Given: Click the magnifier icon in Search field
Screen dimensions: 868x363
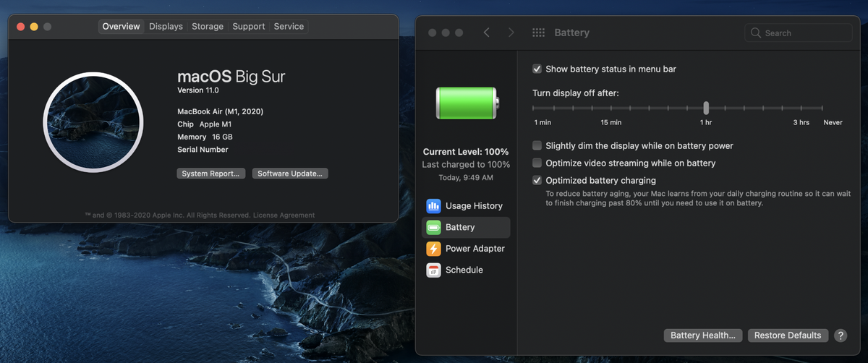Looking at the screenshot, I should 757,33.
